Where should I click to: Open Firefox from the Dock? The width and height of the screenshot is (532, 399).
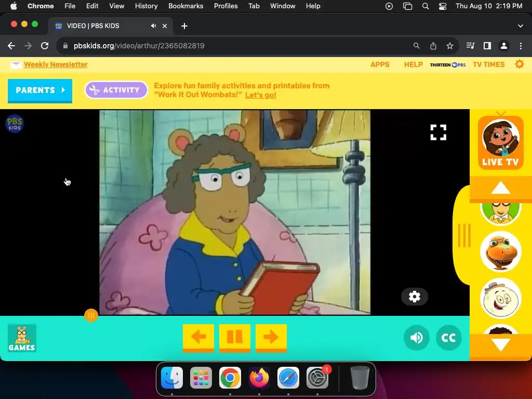pos(259,378)
